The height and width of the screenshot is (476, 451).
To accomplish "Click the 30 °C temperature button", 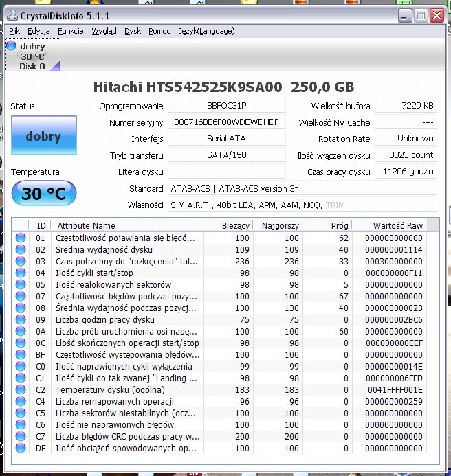I will coord(44,193).
